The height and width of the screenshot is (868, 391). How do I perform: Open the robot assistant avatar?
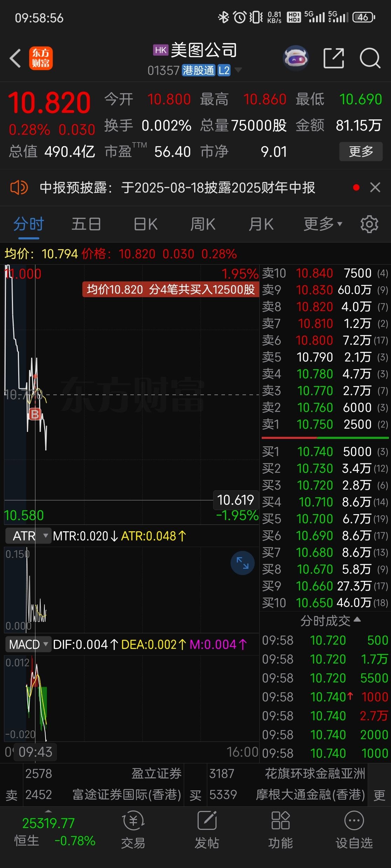(x=296, y=58)
